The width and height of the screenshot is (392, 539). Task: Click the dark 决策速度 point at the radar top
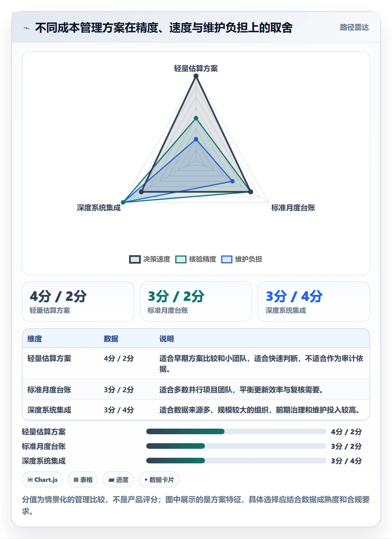click(196, 76)
